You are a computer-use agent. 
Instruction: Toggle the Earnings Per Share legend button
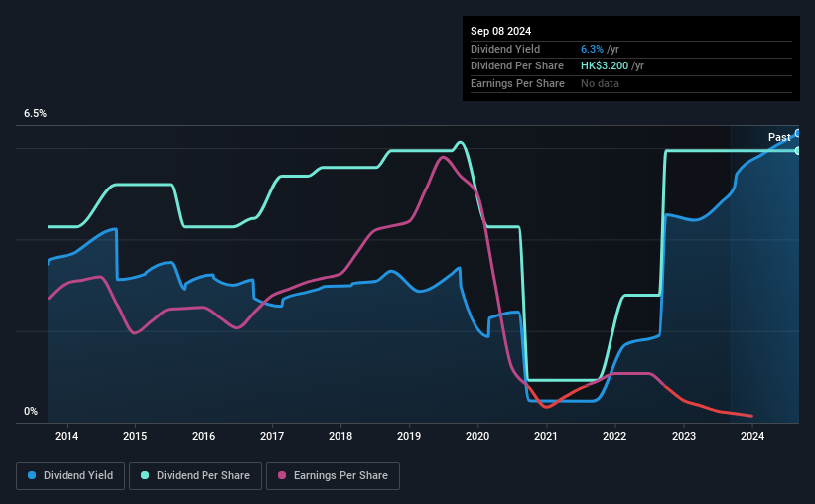point(333,476)
